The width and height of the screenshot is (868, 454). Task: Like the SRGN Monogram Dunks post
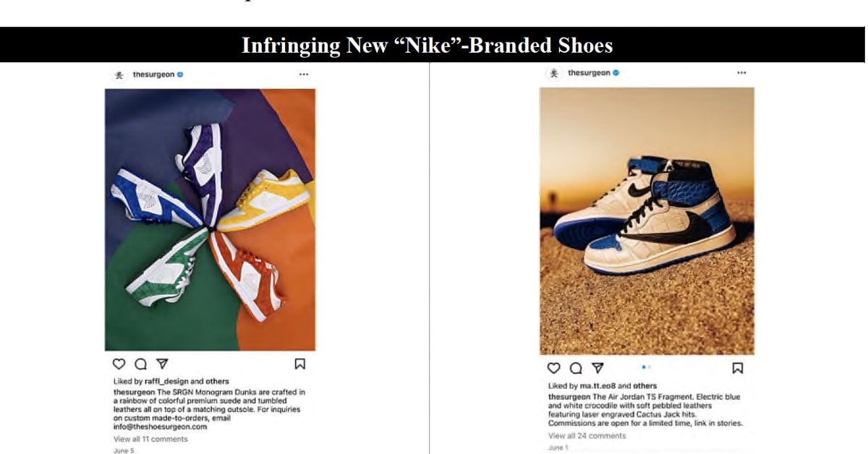tap(119, 364)
